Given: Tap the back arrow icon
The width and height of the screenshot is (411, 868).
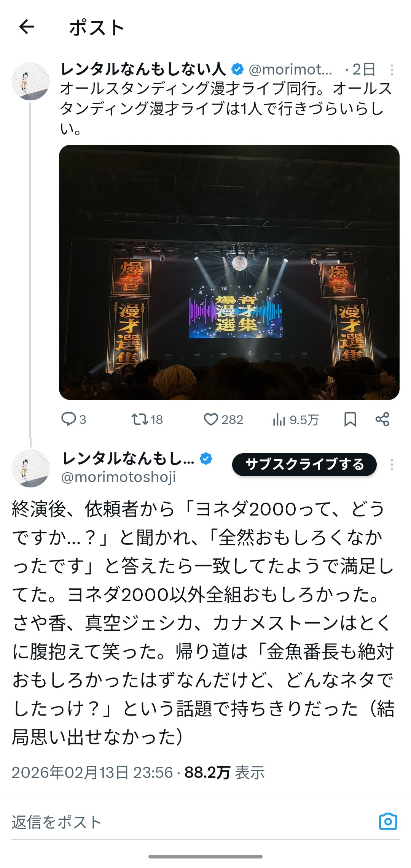Looking at the screenshot, I should [x=27, y=27].
